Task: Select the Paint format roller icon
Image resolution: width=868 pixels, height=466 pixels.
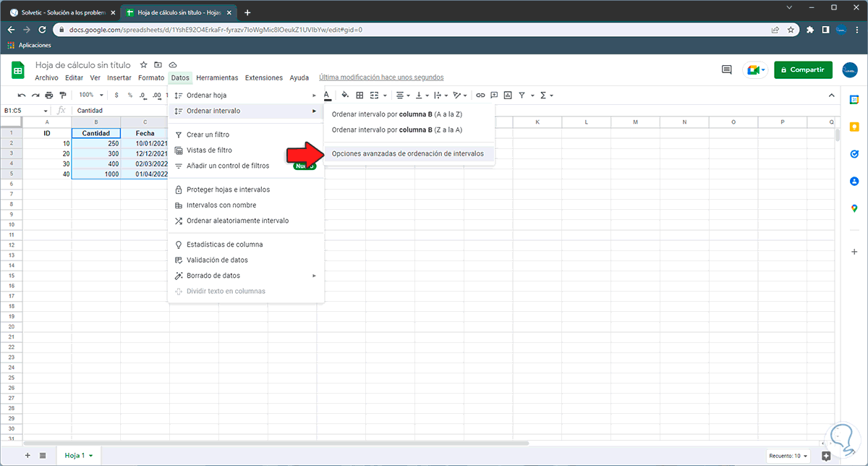Action: pyautogui.click(x=63, y=95)
